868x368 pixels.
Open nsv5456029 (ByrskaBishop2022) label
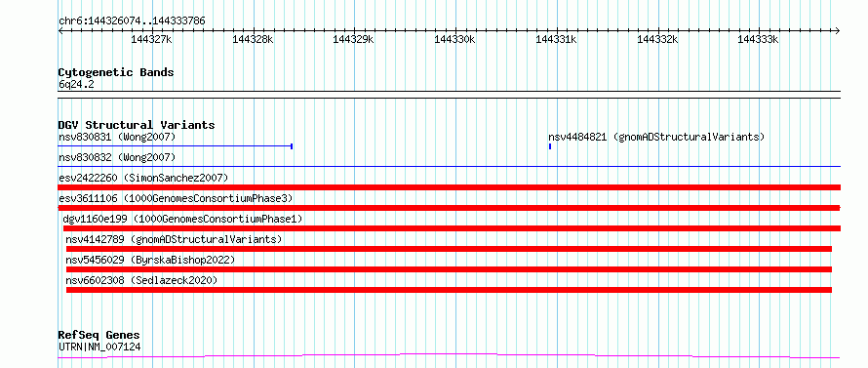150,260
